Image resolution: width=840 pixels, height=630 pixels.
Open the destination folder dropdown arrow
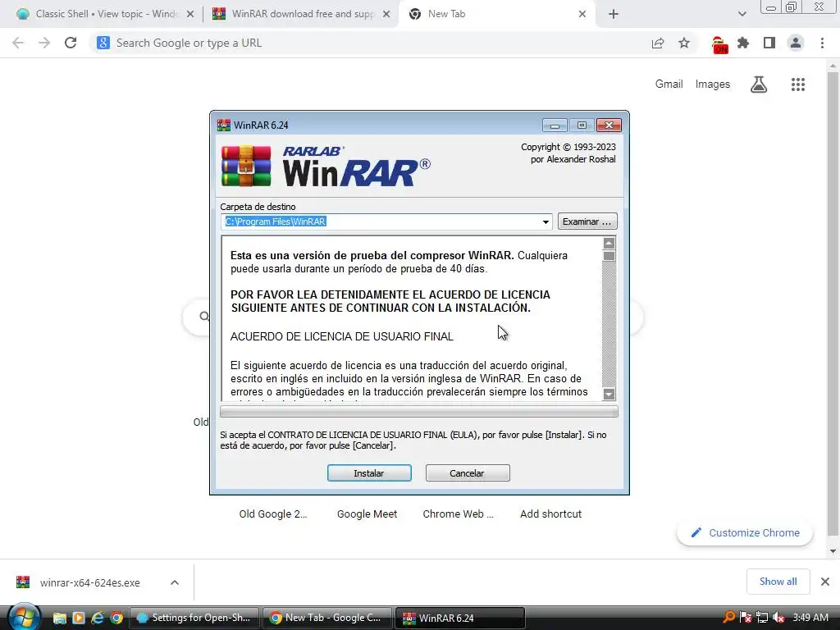(546, 221)
